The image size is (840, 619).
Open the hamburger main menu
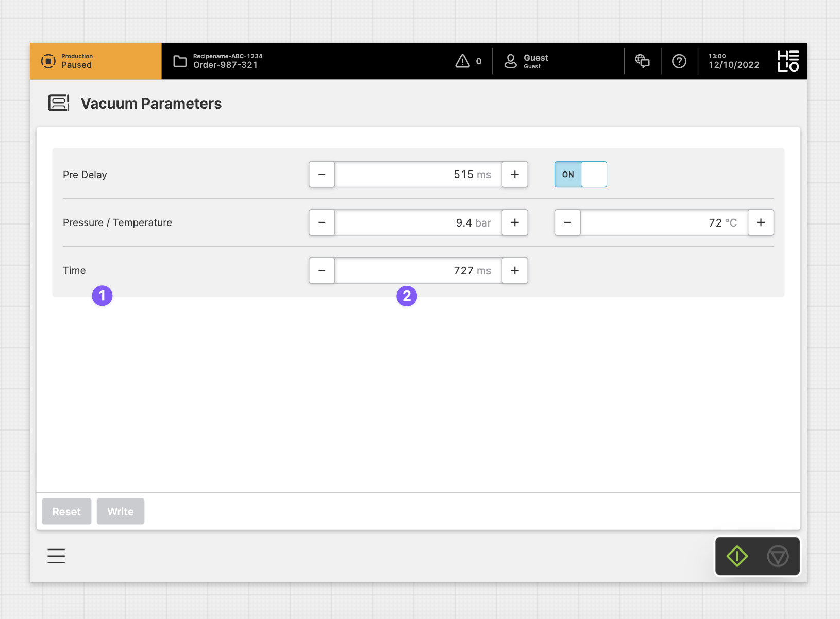pyautogui.click(x=56, y=556)
